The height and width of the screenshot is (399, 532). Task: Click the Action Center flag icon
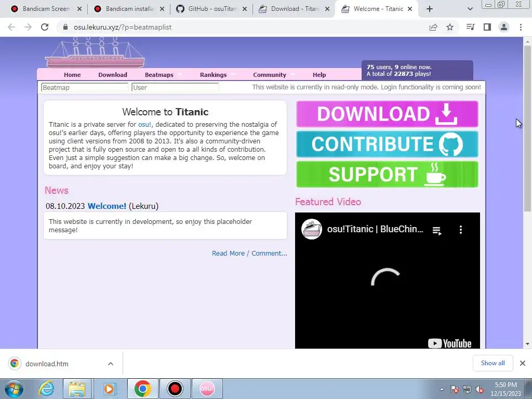[455, 389]
